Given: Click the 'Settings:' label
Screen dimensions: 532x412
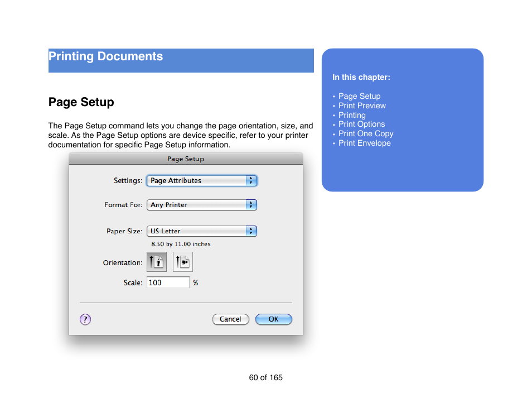Looking at the screenshot, I should point(128,181).
